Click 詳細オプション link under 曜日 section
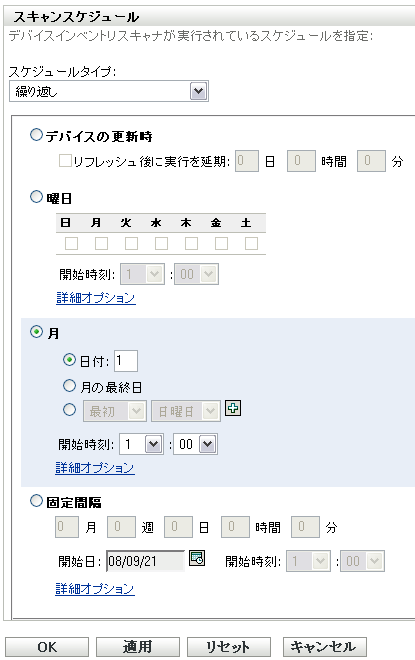 96,298
